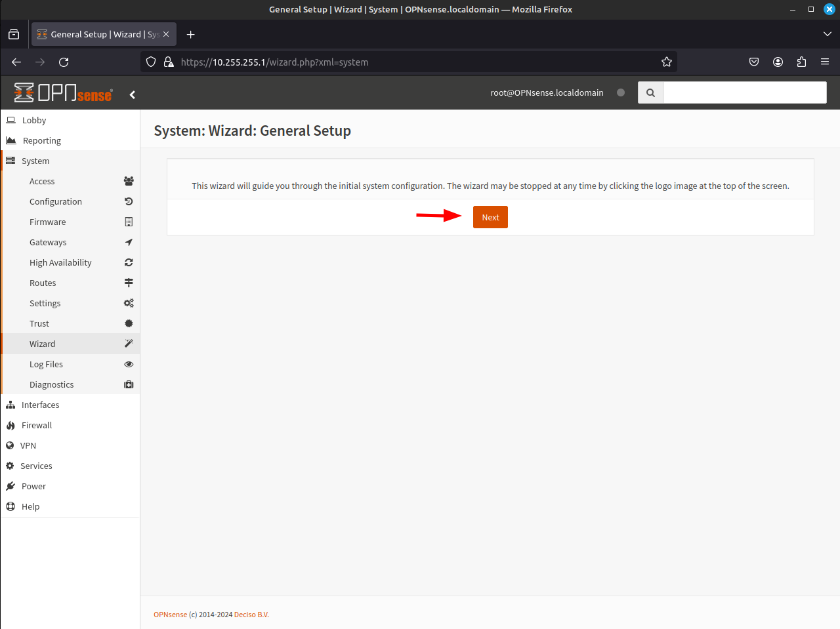This screenshot has height=629, width=840.
Task: Click the Next wizard button
Action: 490,217
